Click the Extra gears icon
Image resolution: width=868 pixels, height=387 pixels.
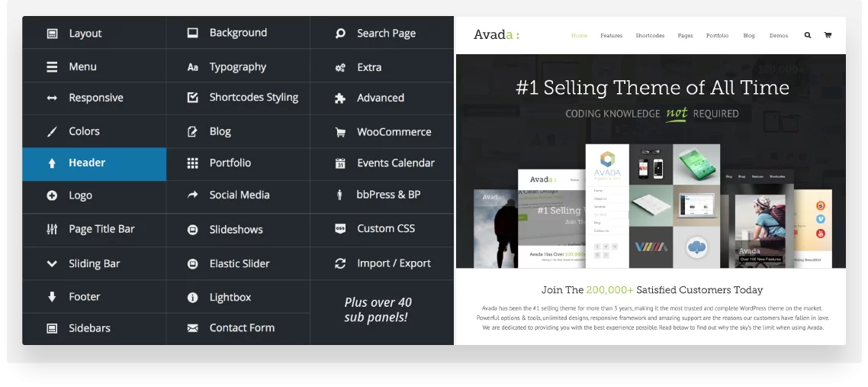pyautogui.click(x=340, y=68)
